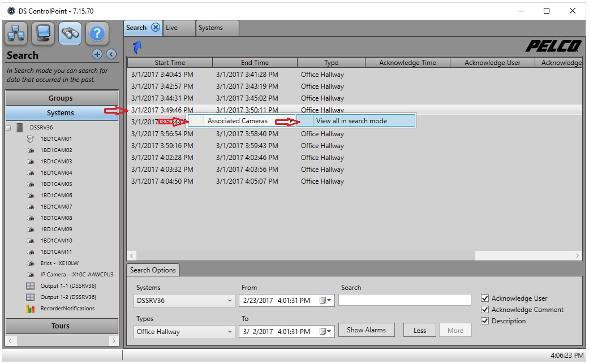Click the network Systems icon in toolbar
Image resolution: width=589 pixels, height=364 pixels.
(16, 33)
